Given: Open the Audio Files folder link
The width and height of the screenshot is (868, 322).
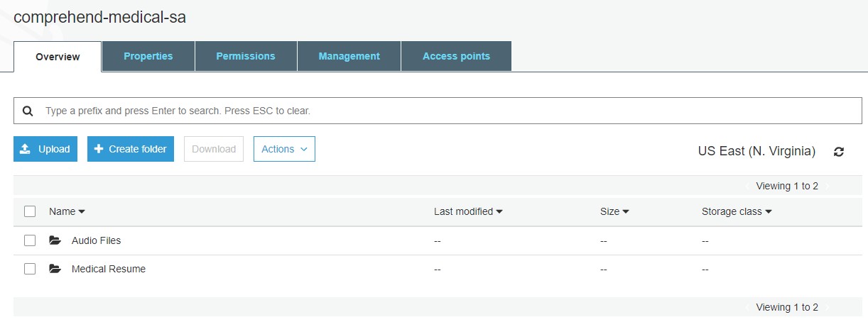Looking at the screenshot, I should (97, 240).
